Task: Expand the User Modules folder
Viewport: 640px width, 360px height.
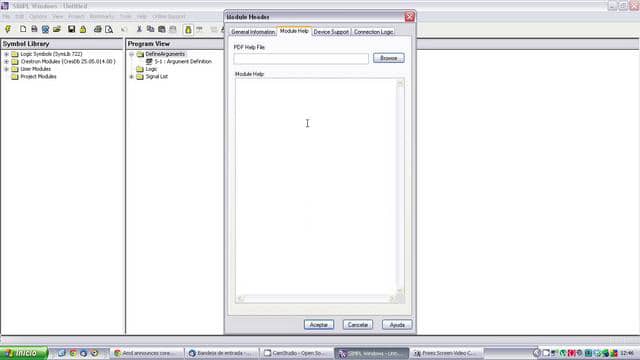Action: pyautogui.click(x=7, y=69)
